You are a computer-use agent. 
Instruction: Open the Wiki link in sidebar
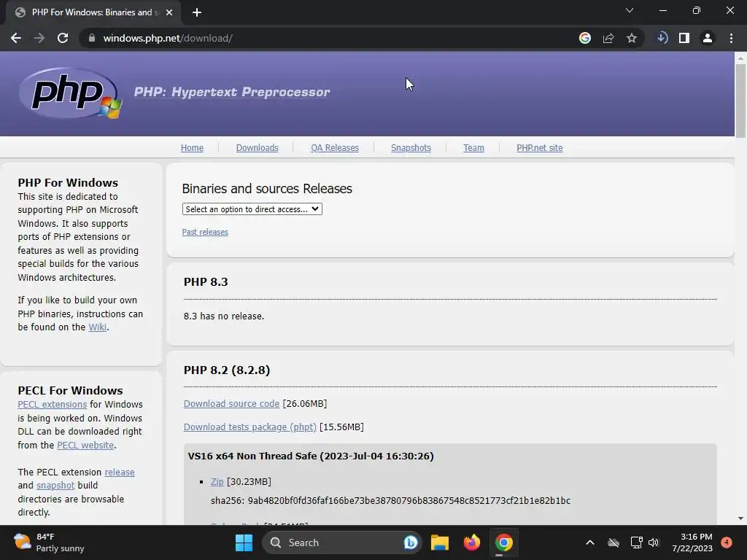point(98,327)
